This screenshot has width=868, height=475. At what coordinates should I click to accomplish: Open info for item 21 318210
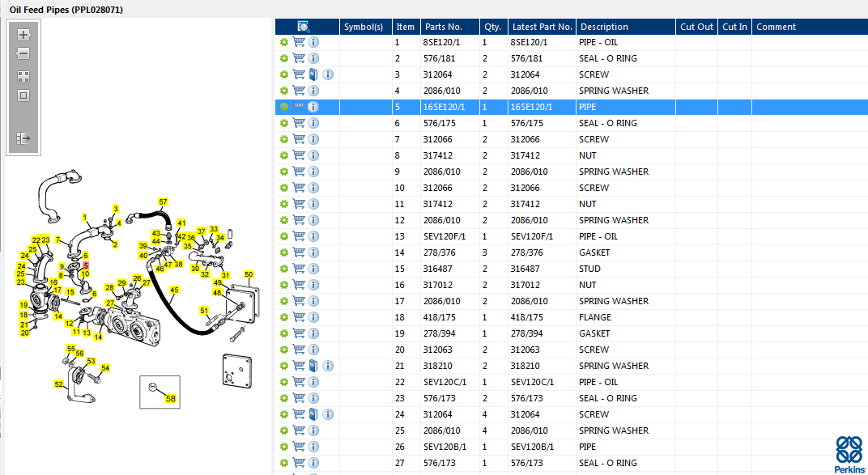point(328,366)
